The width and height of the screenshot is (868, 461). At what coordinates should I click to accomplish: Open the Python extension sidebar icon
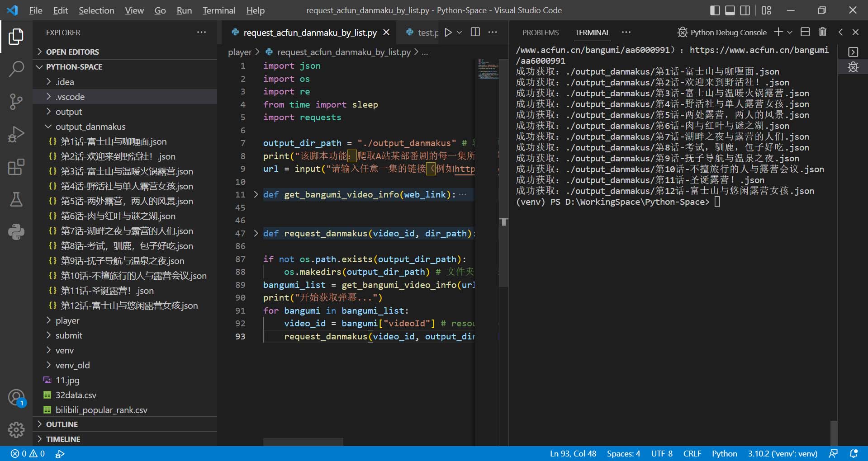(x=16, y=232)
